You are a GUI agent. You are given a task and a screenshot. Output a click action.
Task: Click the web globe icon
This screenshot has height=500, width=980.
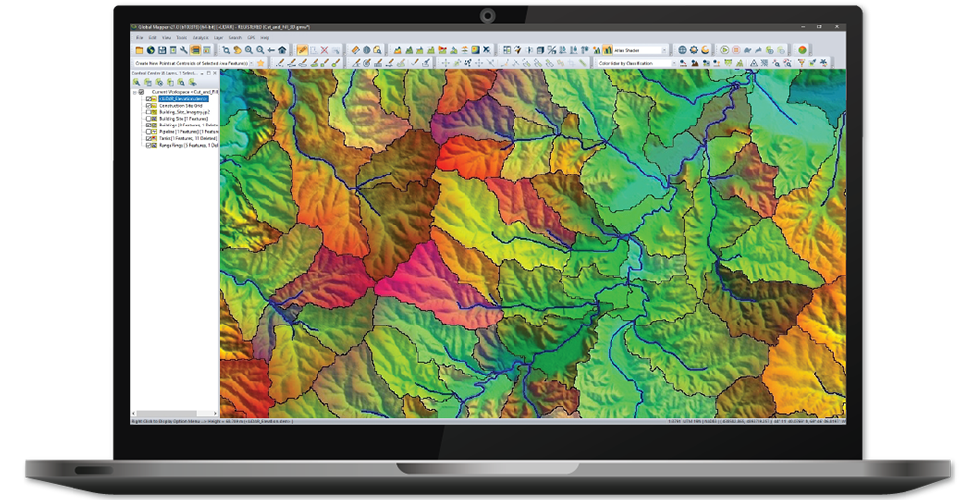[682, 50]
